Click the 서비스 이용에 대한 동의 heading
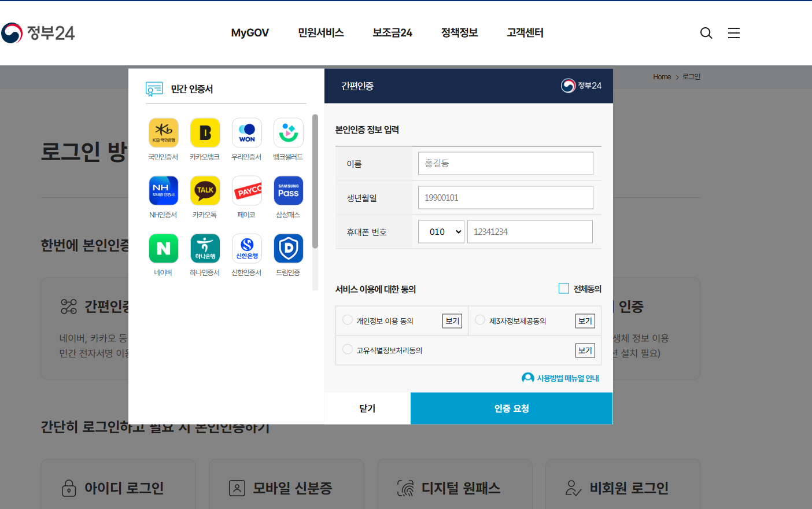 376,289
